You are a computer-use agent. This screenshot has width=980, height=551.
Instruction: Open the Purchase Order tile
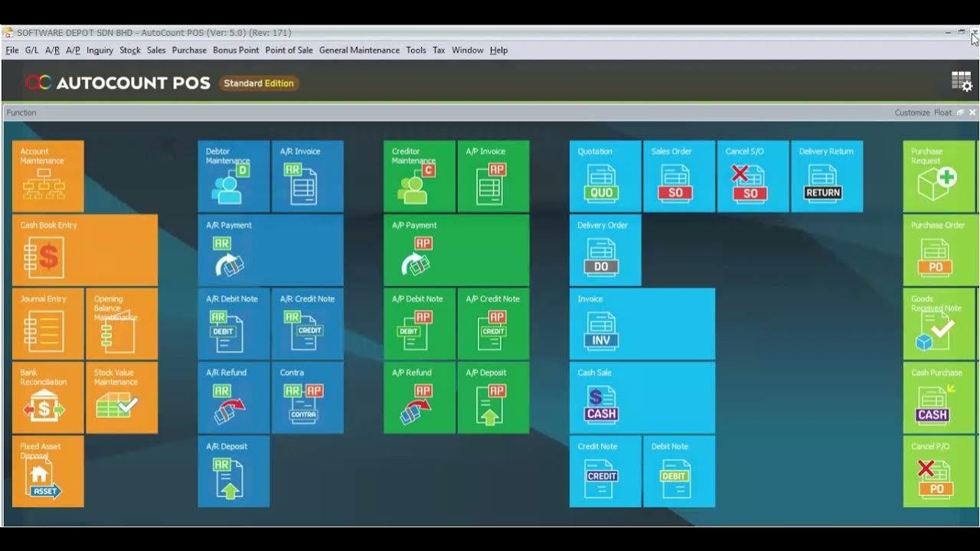tap(939, 249)
